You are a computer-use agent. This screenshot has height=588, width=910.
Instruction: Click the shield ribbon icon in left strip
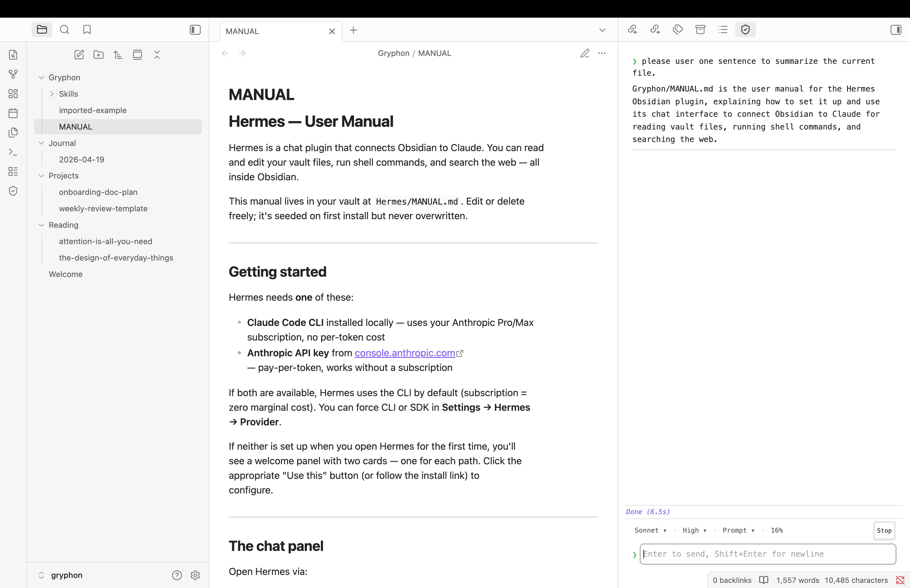click(13, 191)
